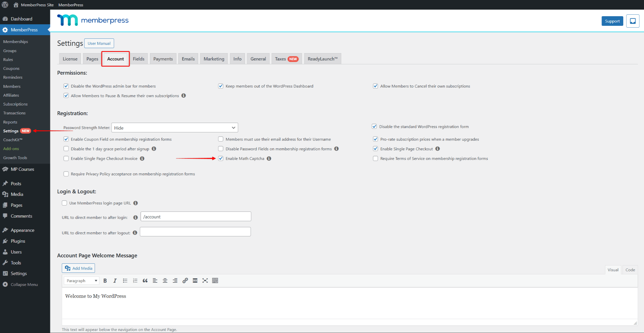Image resolution: width=644 pixels, height=333 pixels.
Task: Click the URL after logout input field
Action: [195, 232]
